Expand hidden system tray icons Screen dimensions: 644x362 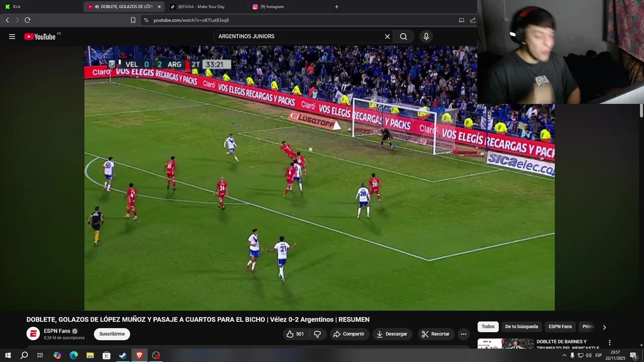[564, 355]
